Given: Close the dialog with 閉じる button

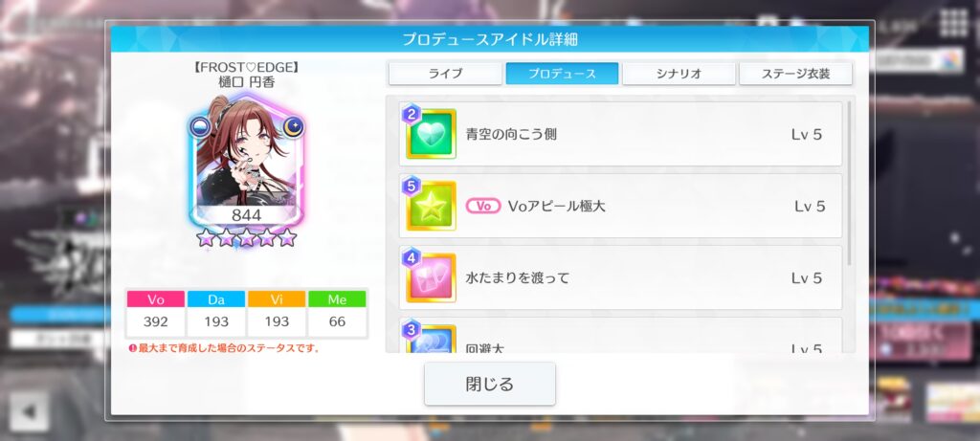Looking at the screenshot, I should click(x=490, y=384).
